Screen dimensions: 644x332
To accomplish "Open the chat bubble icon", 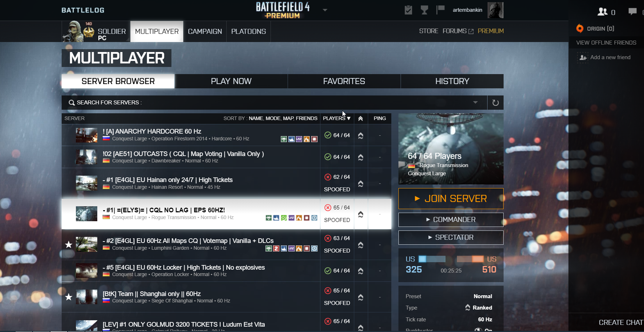I will coord(633,12).
